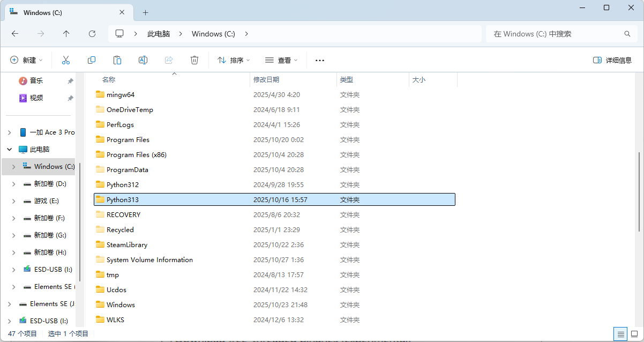The image size is (644, 342).
Task: Click 此电脑 in the address breadcrumb
Action: pos(159,34)
